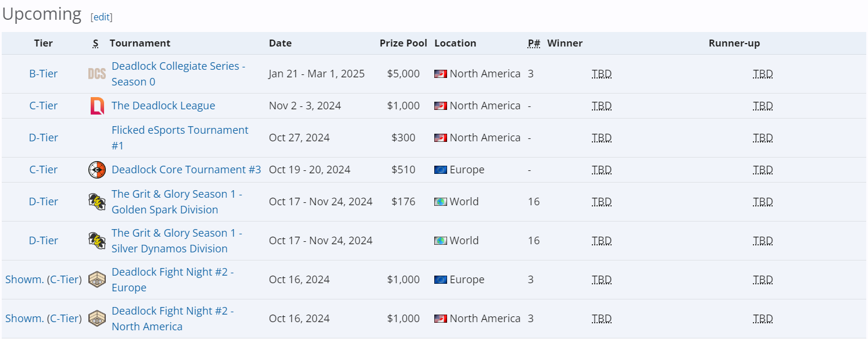
Task: Click the North America flag for Deadlock League
Action: tap(441, 106)
